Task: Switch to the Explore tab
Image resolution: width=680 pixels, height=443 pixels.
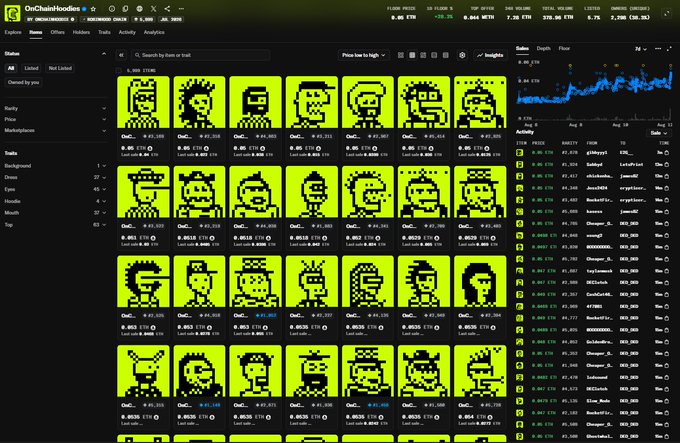Action: pyautogui.click(x=13, y=32)
